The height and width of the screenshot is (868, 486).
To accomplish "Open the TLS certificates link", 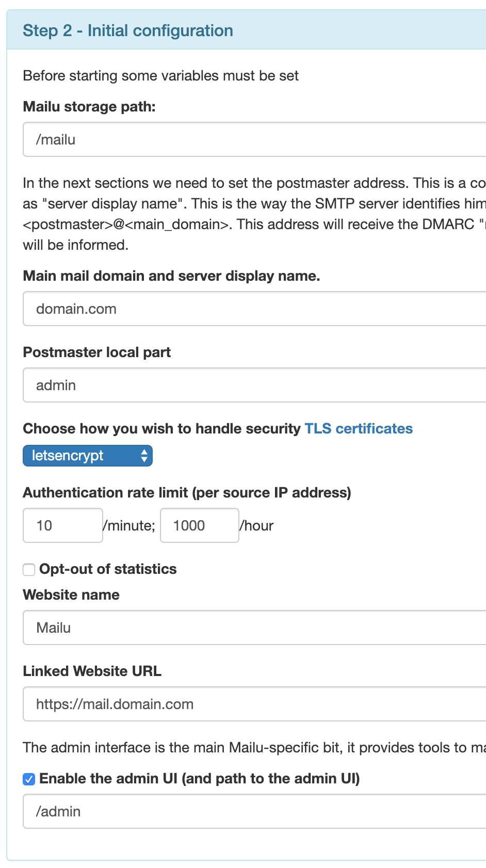I will pyautogui.click(x=359, y=429).
